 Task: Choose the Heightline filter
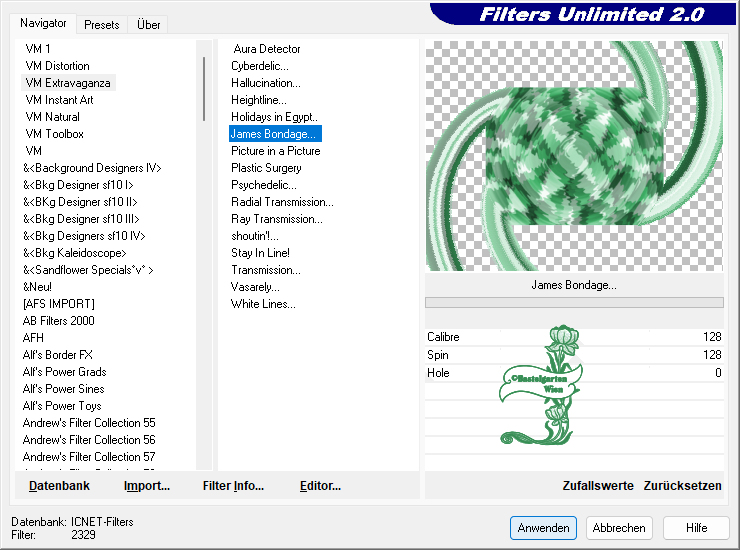tap(259, 100)
